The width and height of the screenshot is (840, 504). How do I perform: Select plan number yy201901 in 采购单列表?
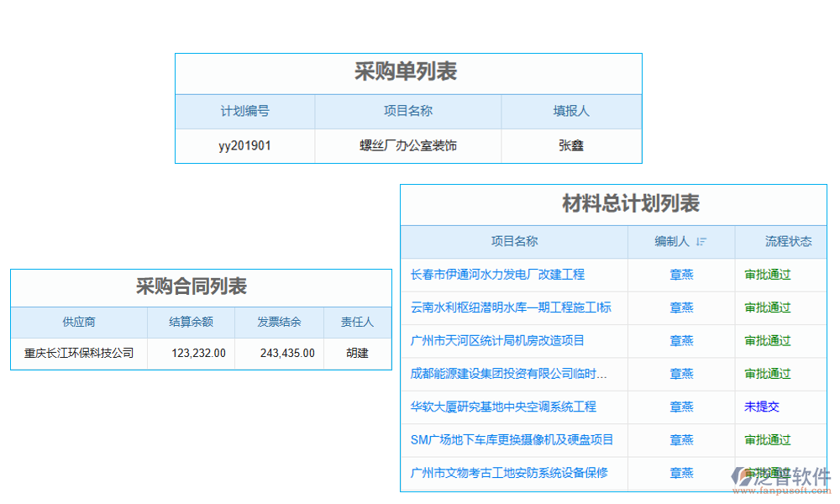(244, 144)
